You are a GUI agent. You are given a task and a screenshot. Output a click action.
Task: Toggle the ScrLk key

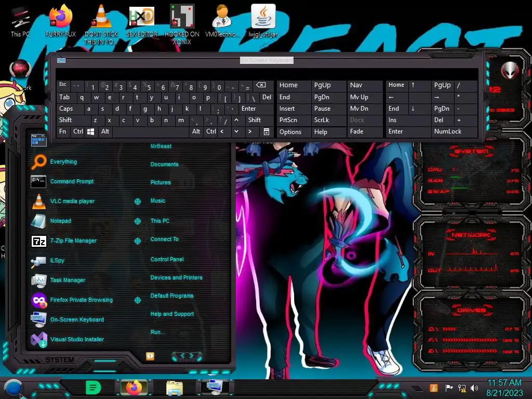[x=328, y=120]
